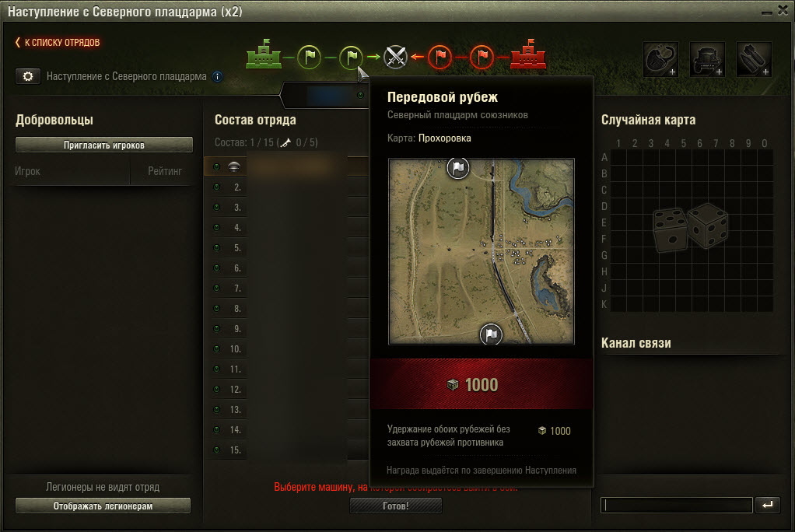
Task: Select the first red enemy flag
Action: coord(440,57)
